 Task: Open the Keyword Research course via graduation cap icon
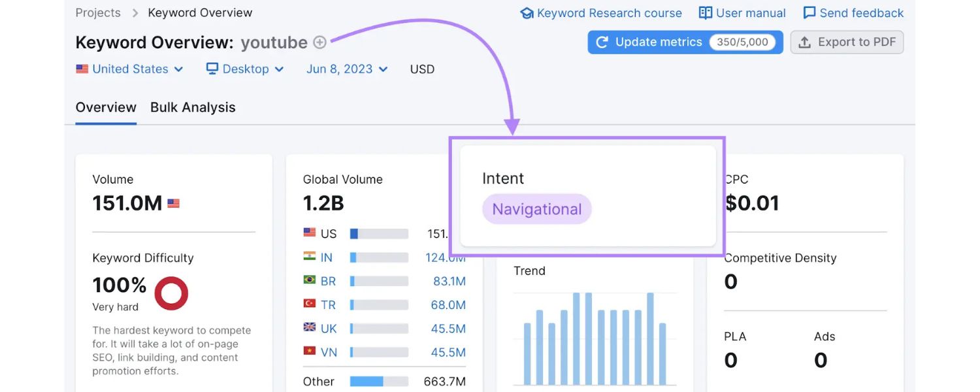527,12
